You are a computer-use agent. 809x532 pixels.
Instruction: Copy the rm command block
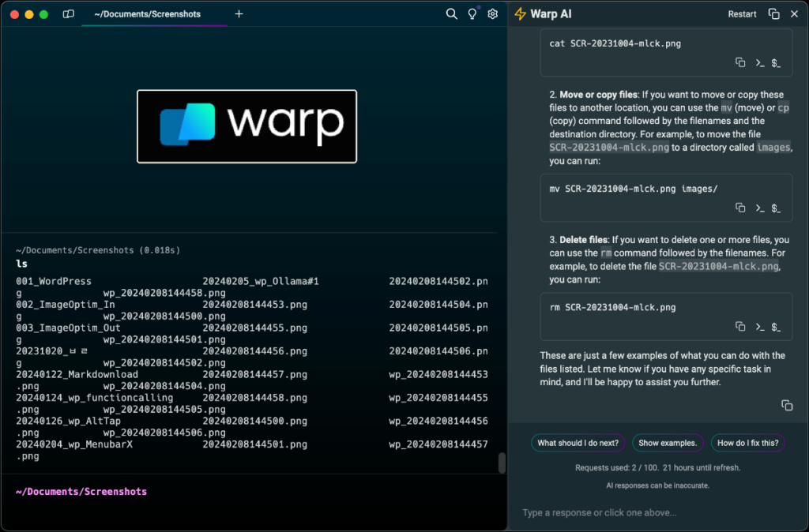coord(740,326)
